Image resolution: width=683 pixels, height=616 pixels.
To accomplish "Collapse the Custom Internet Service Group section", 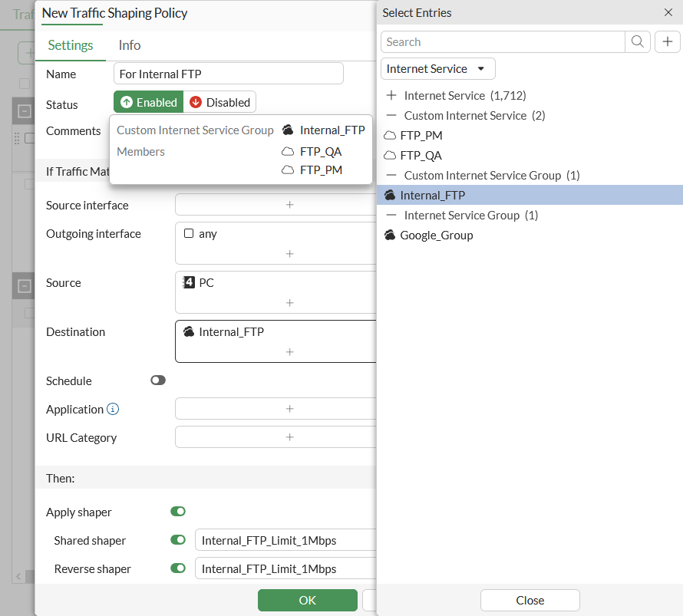I will (x=391, y=176).
